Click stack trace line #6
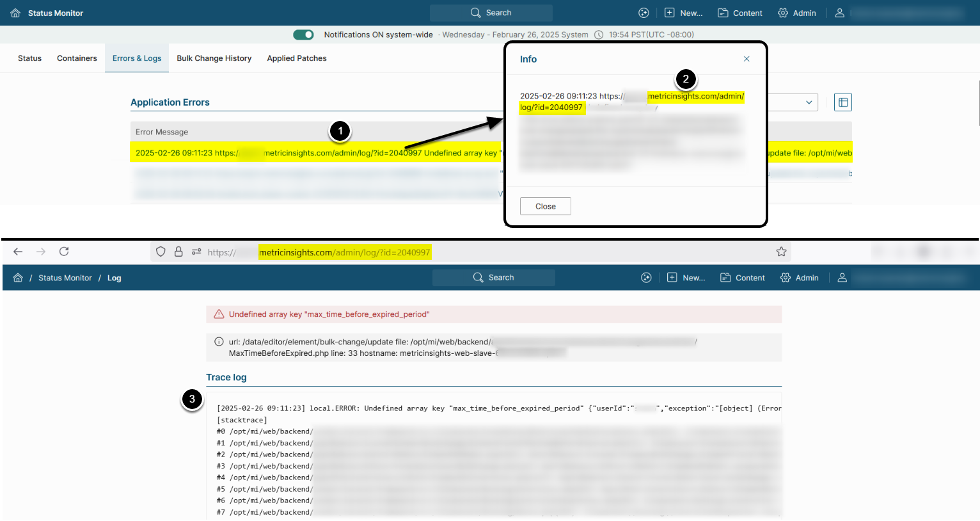Screen dimensions: 980x521 point(499,501)
